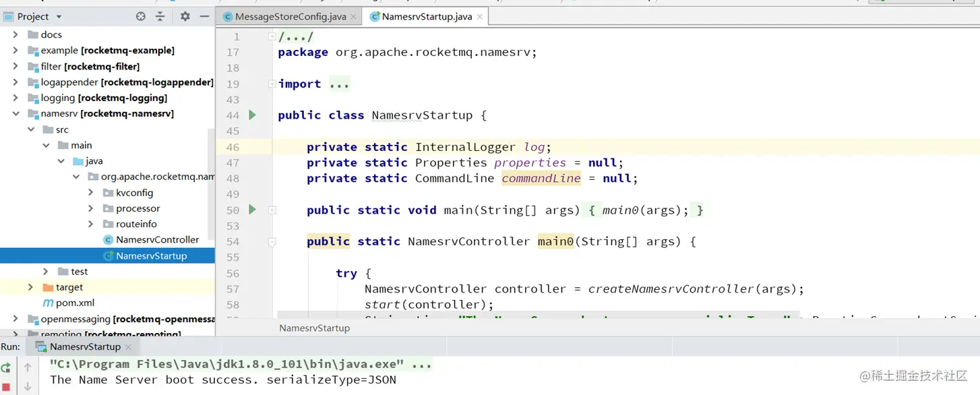Click the java.exe command line in console

point(241,364)
